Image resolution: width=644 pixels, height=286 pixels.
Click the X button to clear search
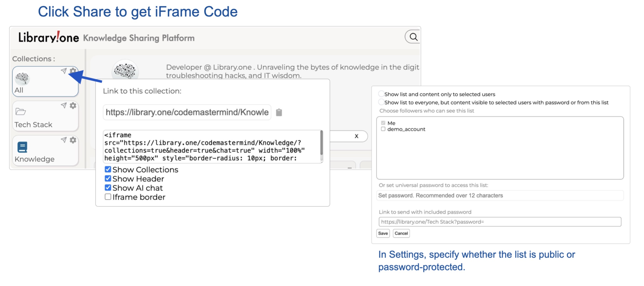pyautogui.click(x=356, y=136)
